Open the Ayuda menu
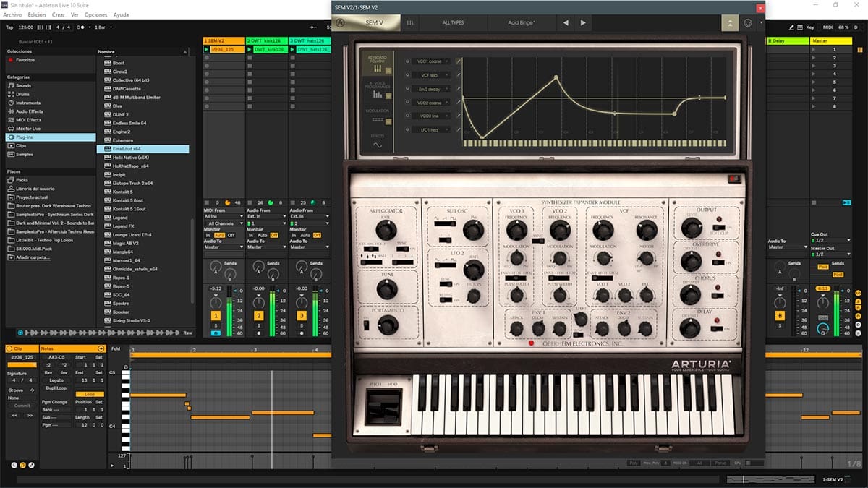 (x=122, y=14)
